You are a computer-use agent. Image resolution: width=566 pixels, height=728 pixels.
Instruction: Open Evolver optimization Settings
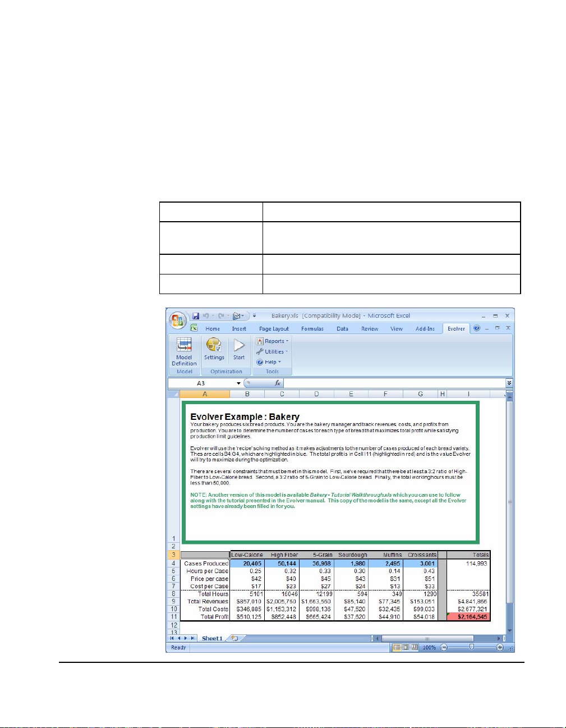(x=214, y=349)
